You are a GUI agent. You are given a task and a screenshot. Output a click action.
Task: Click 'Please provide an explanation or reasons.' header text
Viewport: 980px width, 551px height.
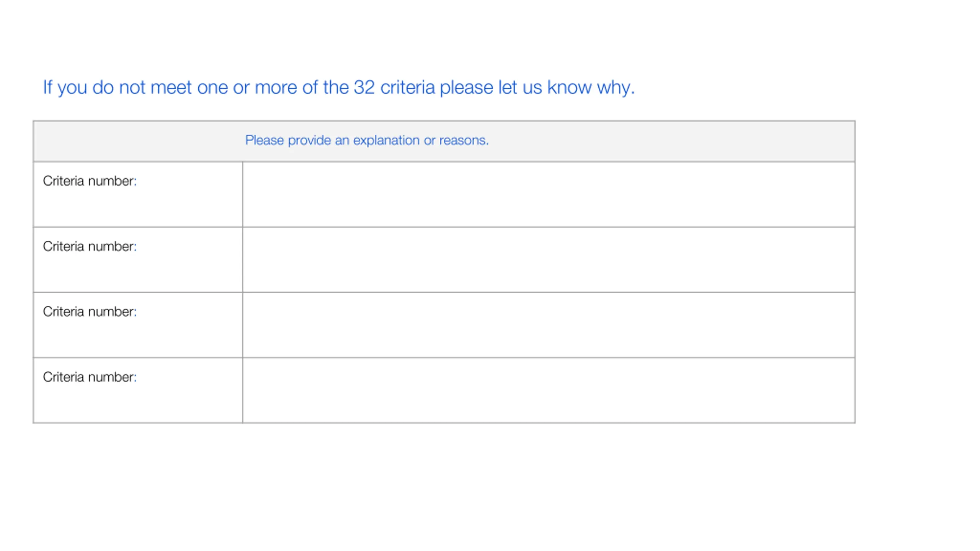[x=367, y=140]
